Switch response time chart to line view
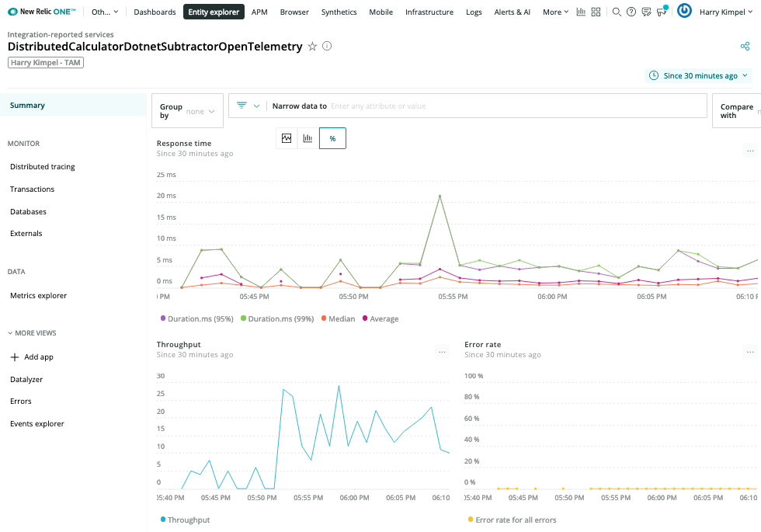This screenshot has height=532, width=761. (287, 138)
